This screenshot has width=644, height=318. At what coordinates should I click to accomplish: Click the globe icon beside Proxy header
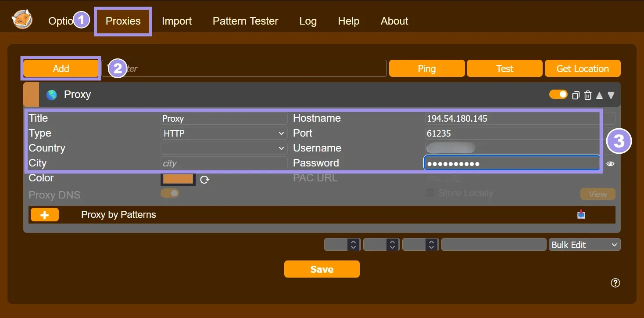(52, 95)
